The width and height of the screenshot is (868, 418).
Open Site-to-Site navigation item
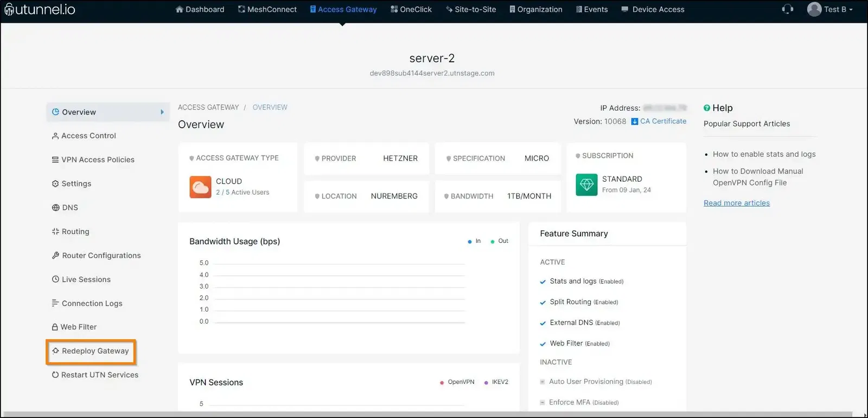click(x=471, y=9)
